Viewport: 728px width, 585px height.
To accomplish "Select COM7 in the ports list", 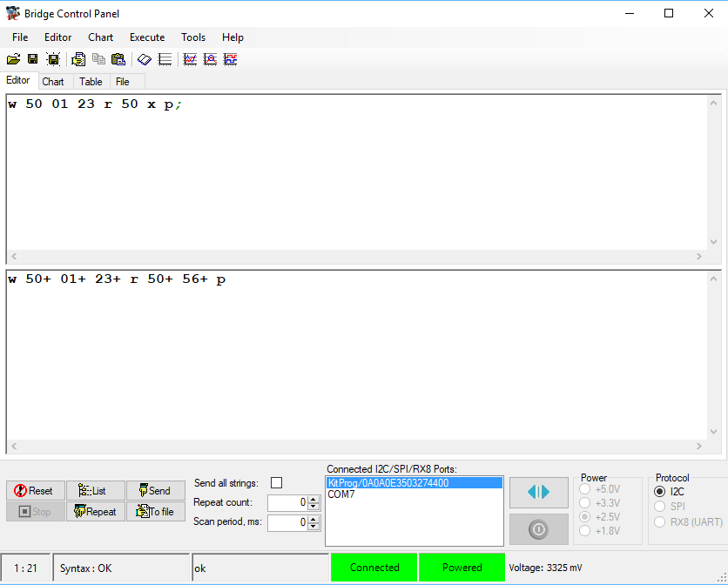I will click(x=415, y=494).
